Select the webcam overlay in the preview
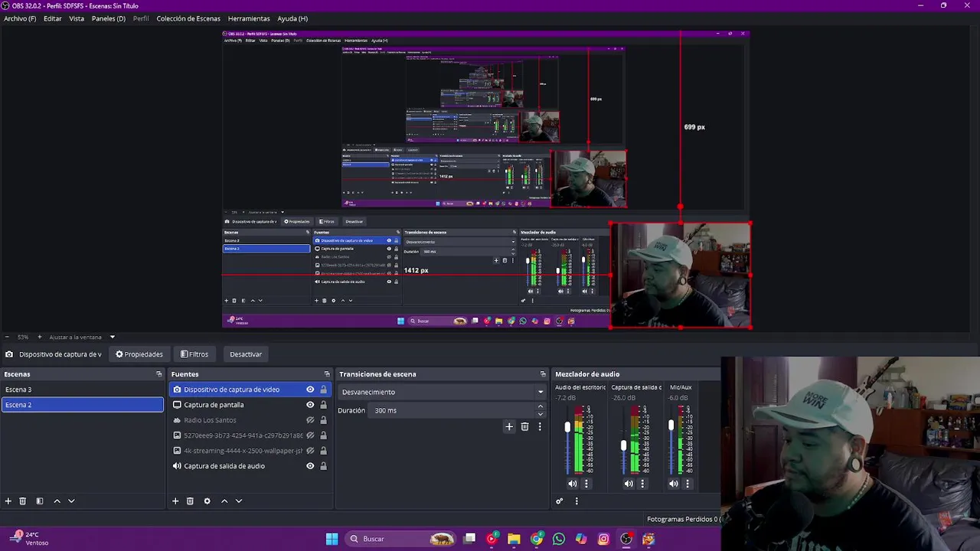Screen dimensions: 980x551 click(x=680, y=275)
